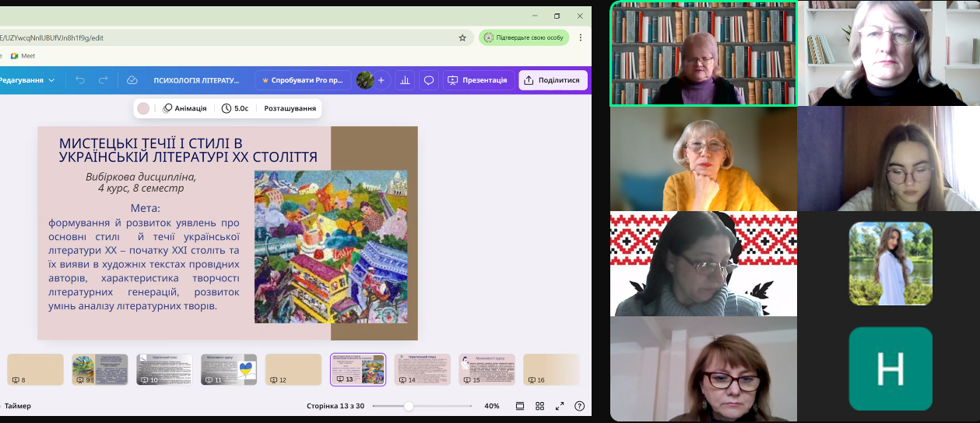
Task: Open the analytics bar chart icon
Action: pyautogui.click(x=405, y=80)
